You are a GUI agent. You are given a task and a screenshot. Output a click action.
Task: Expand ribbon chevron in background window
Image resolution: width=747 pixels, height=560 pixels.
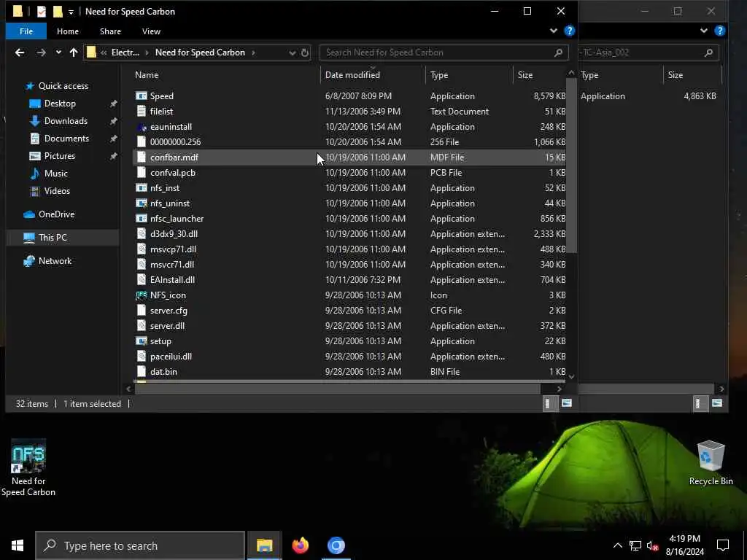point(704,31)
